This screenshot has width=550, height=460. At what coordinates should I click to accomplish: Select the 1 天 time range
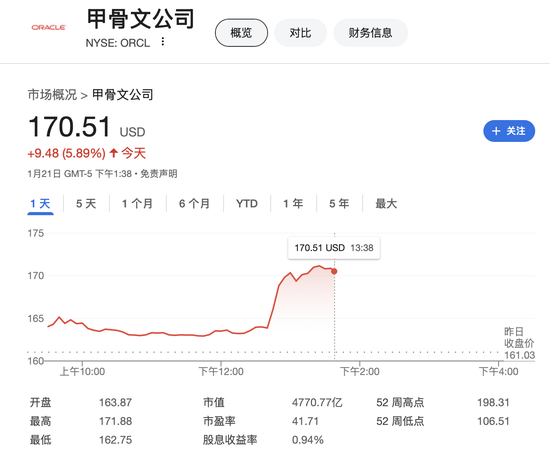tap(40, 204)
